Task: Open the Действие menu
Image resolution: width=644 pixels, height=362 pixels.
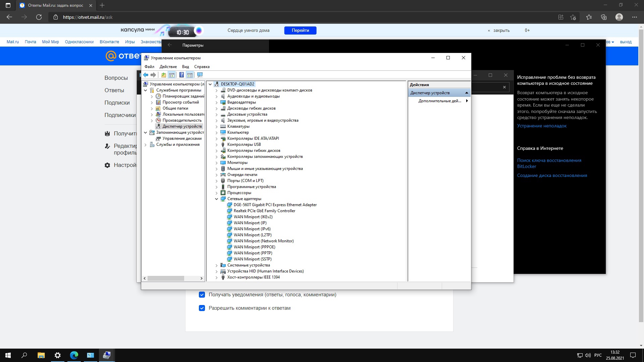Action: [x=168, y=67]
